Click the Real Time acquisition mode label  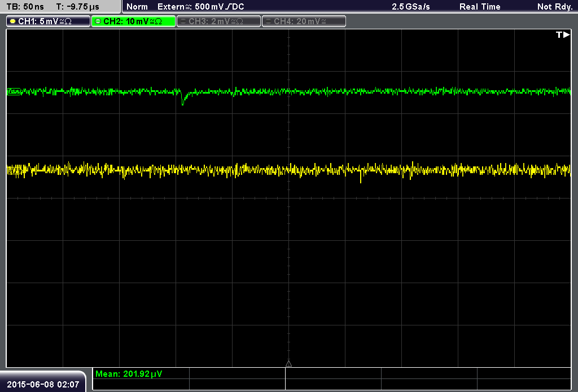coord(480,7)
